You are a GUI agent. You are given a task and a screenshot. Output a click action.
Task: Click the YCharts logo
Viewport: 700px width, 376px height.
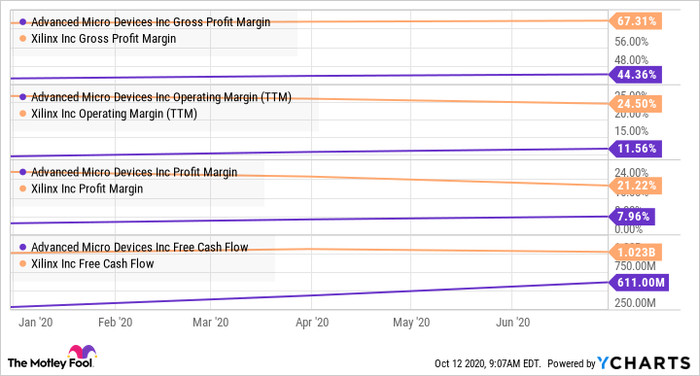644,363
